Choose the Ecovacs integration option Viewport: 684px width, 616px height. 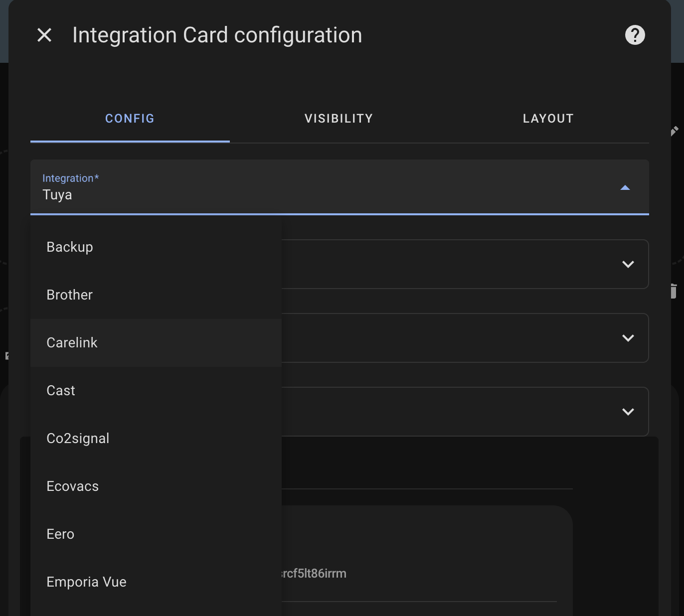click(72, 486)
